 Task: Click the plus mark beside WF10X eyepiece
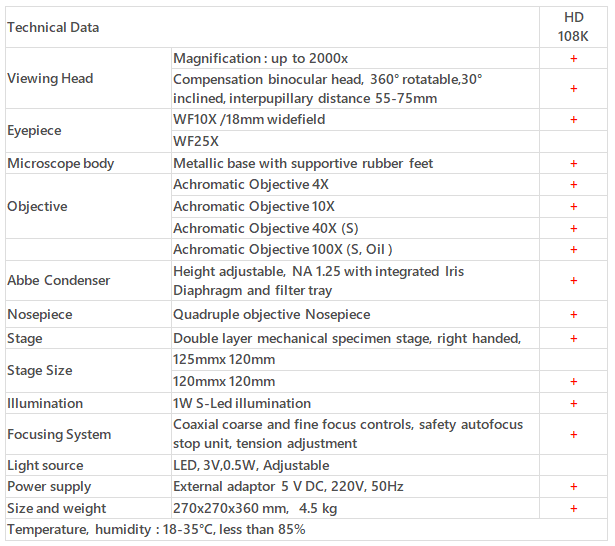click(573, 119)
